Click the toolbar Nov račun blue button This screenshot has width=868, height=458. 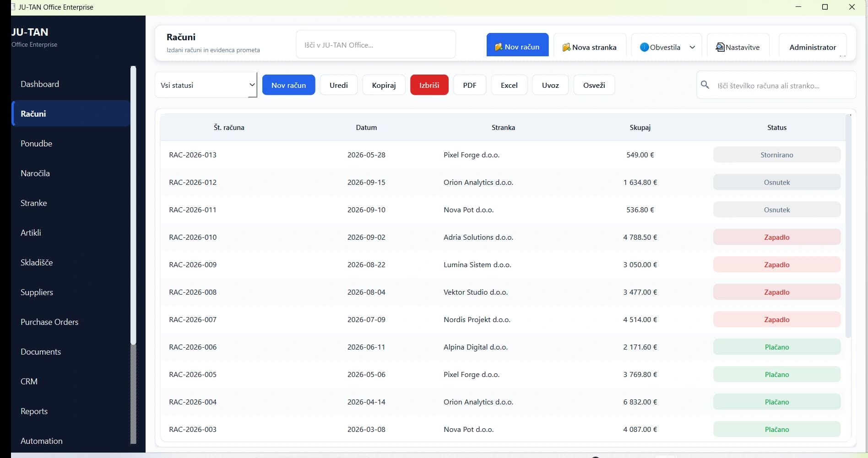[x=288, y=85]
